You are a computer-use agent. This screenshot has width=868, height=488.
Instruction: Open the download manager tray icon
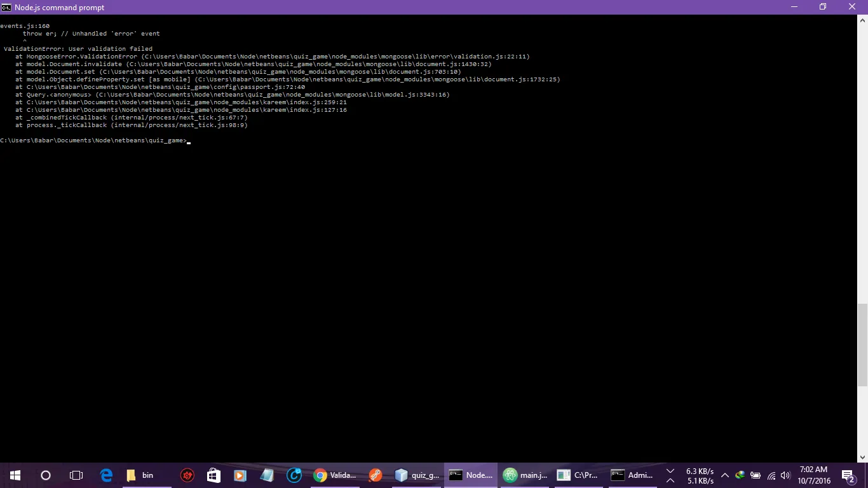click(740, 475)
